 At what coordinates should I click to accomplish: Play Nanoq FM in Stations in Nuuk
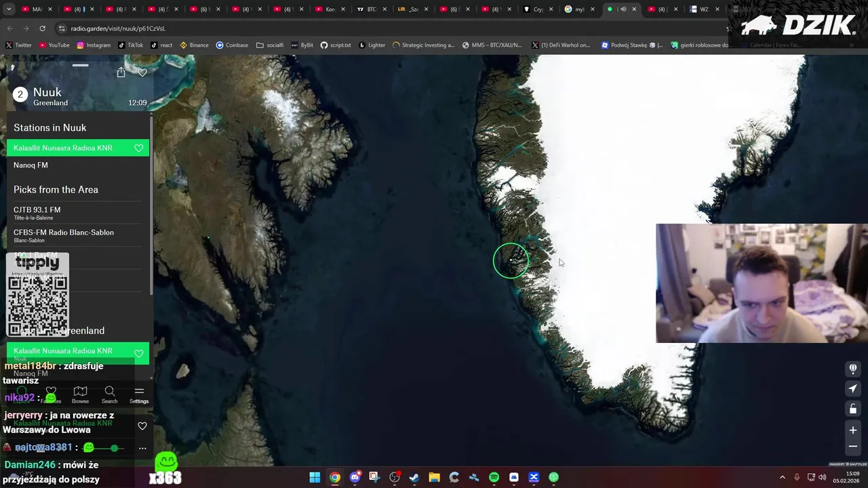(x=78, y=165)
